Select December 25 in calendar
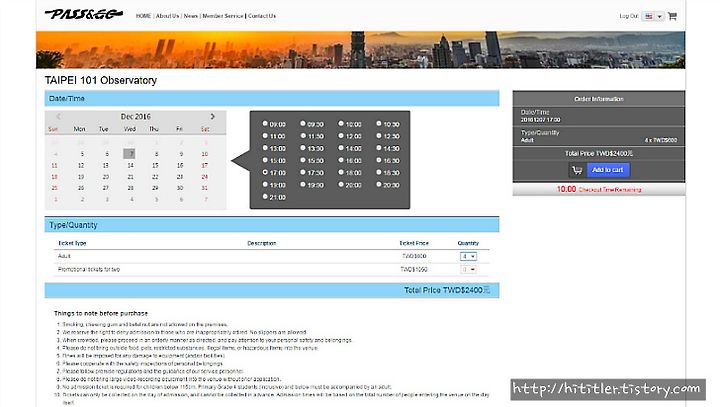The width and height of the screenshot is (720, 407). coord(55,188)
